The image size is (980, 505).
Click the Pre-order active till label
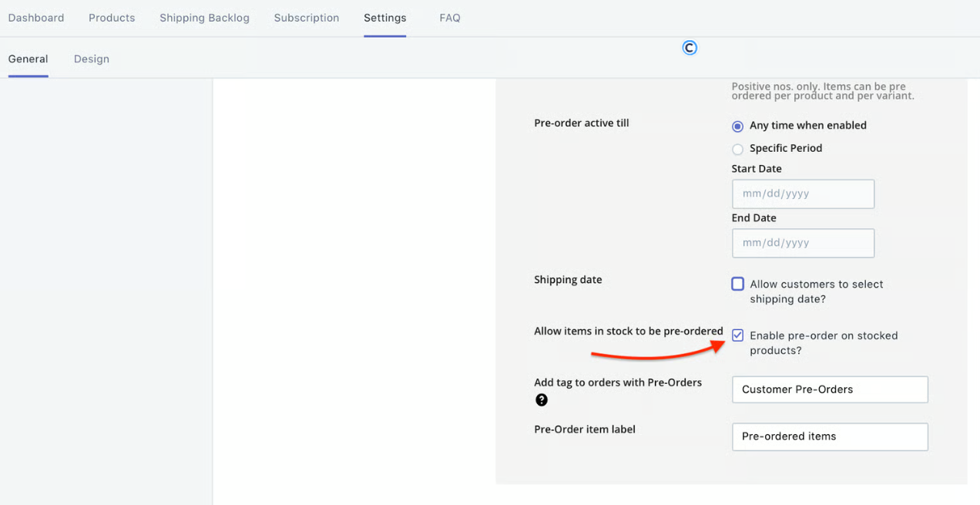(x=582, y=123)
